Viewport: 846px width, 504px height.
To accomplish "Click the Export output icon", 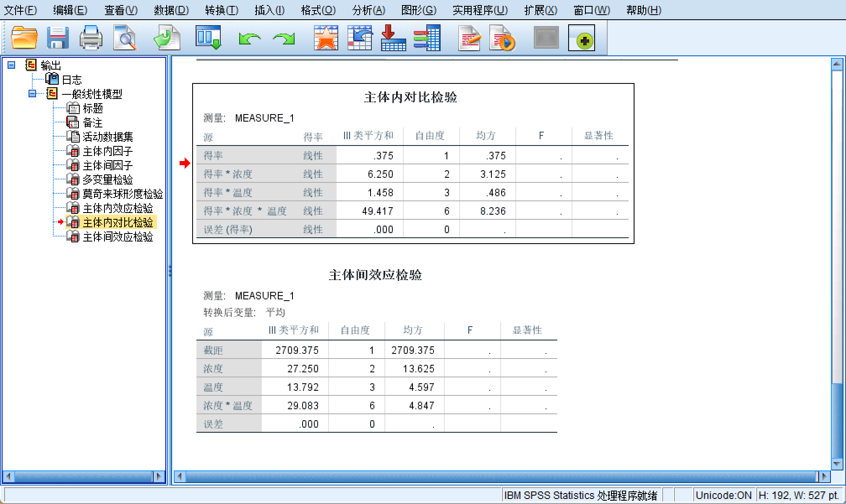I will click(167, 38).
